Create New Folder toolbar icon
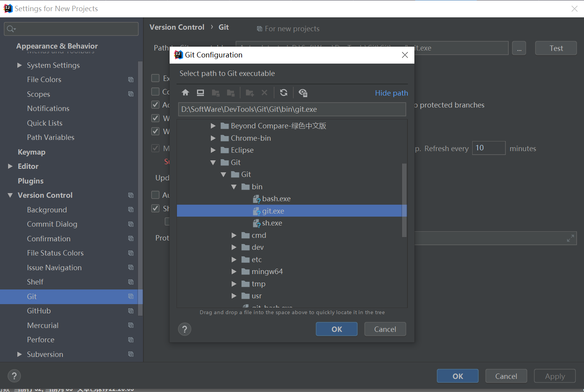This screenshot has height=392, width=584. [250, 93]
